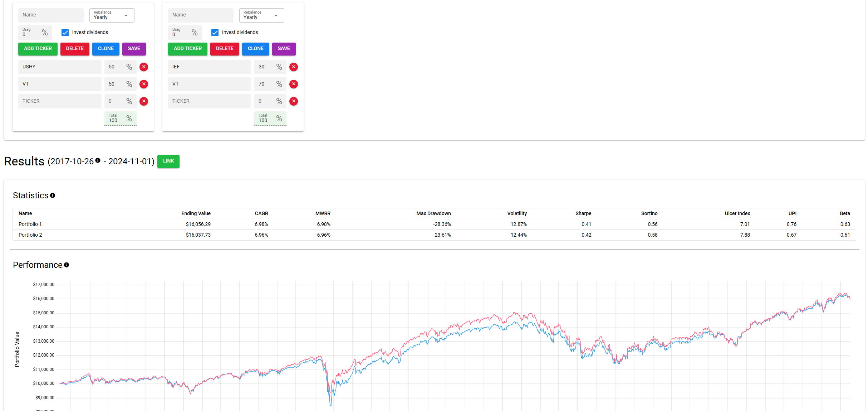868x411 pixels.
Task: Remove the 50% VT ticker row
Action: [144, 84]
